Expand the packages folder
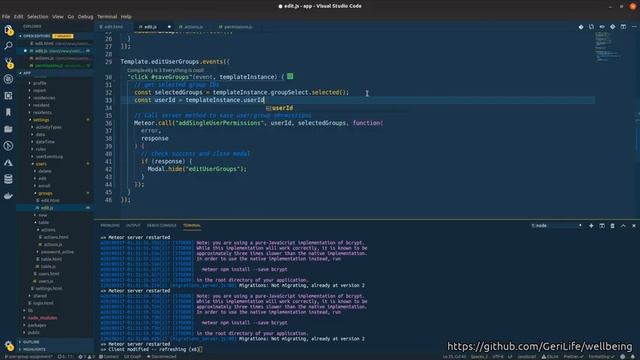 [36, 325]
